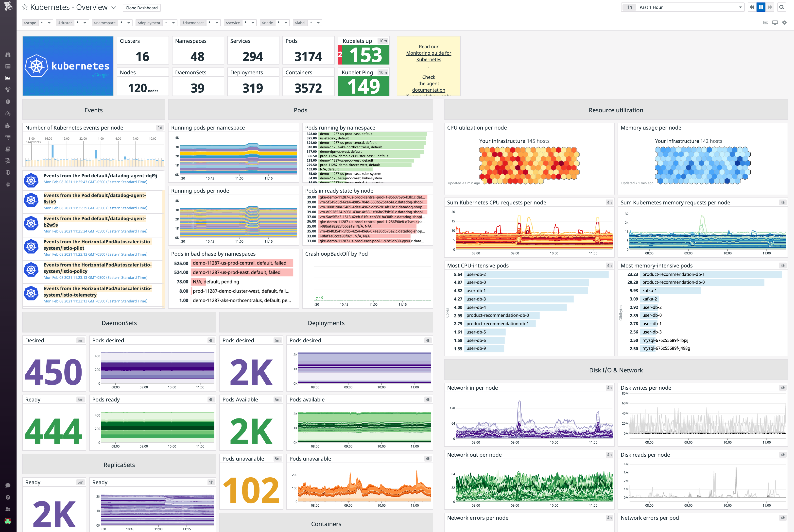Open the Infrastructure hexagon sidebar icon
Viewport: 794px width, 532px height.
[x=7, y=90]
